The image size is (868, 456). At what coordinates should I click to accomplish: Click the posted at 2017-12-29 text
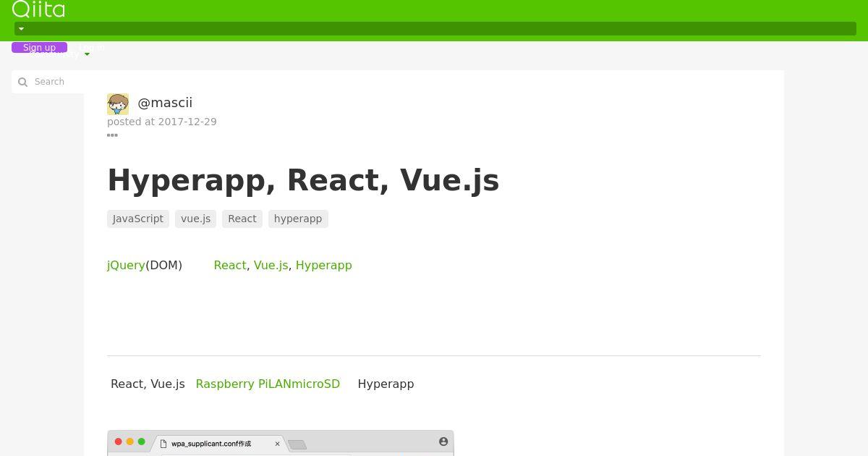click(x=162, y=122)
